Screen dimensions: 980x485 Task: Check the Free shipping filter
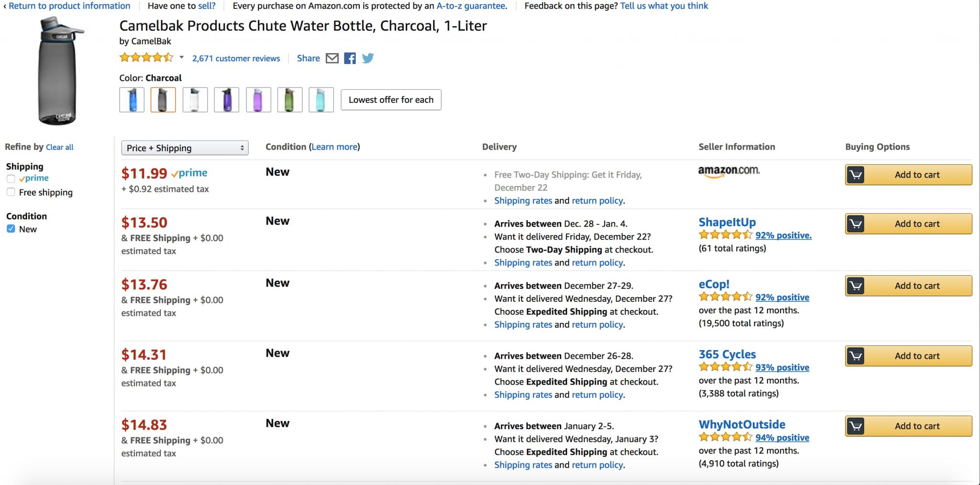point(11,192)
